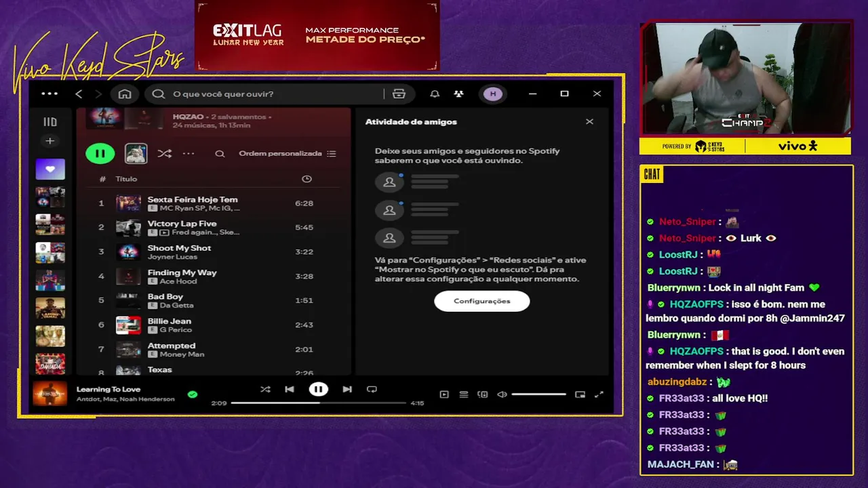Toggle shuffle in player bar
Image resolution: width=868 pixels, height=488 pixels.
click(265, 390)
